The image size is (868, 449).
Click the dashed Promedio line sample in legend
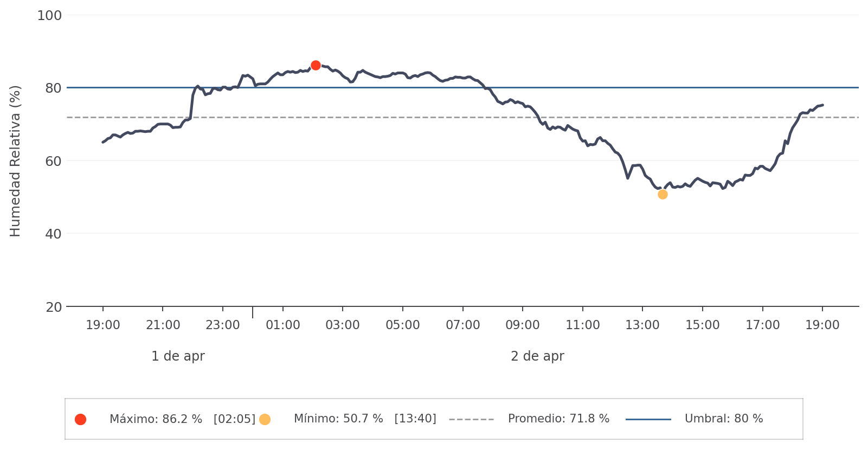(x=471, y=419)
